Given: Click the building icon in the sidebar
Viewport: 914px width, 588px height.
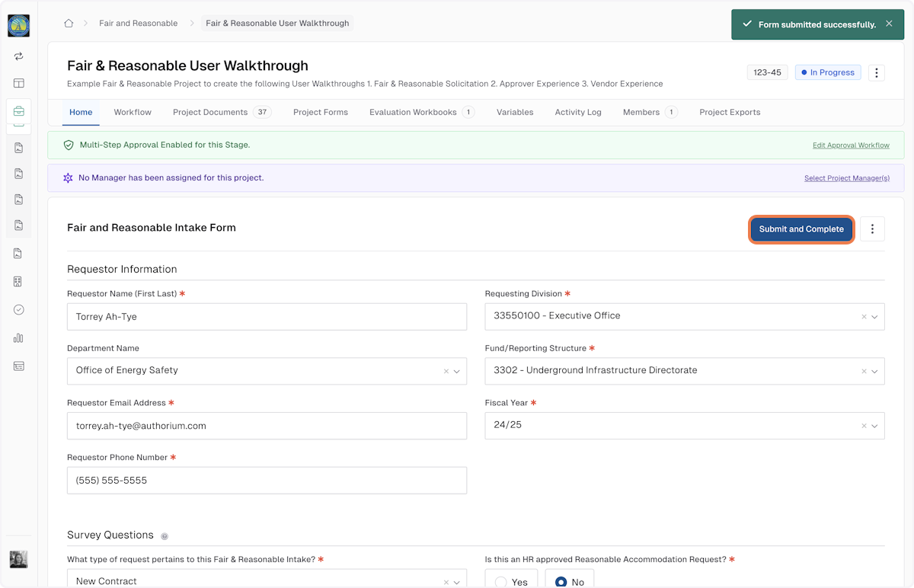Looking at the screenshot, I should (x=18, y=282).
